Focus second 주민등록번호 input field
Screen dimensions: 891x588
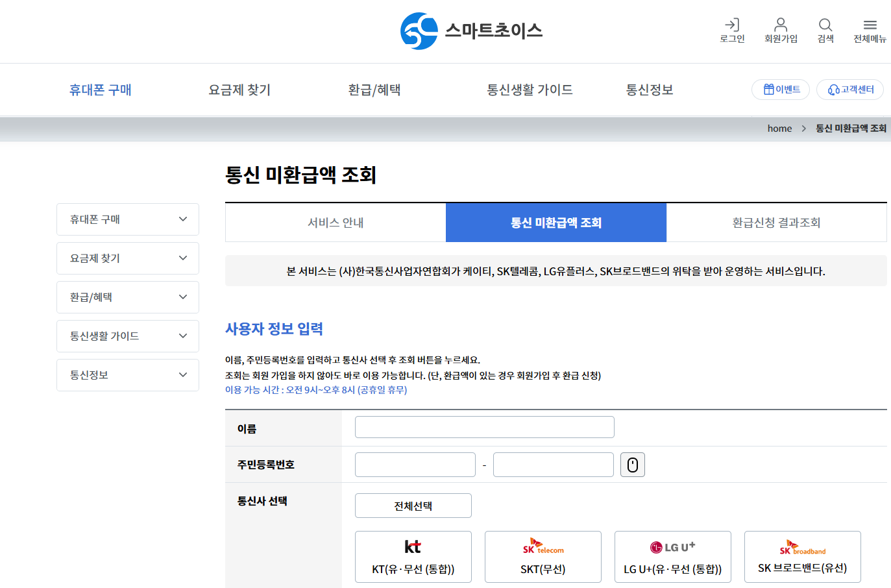pos(554,465)
